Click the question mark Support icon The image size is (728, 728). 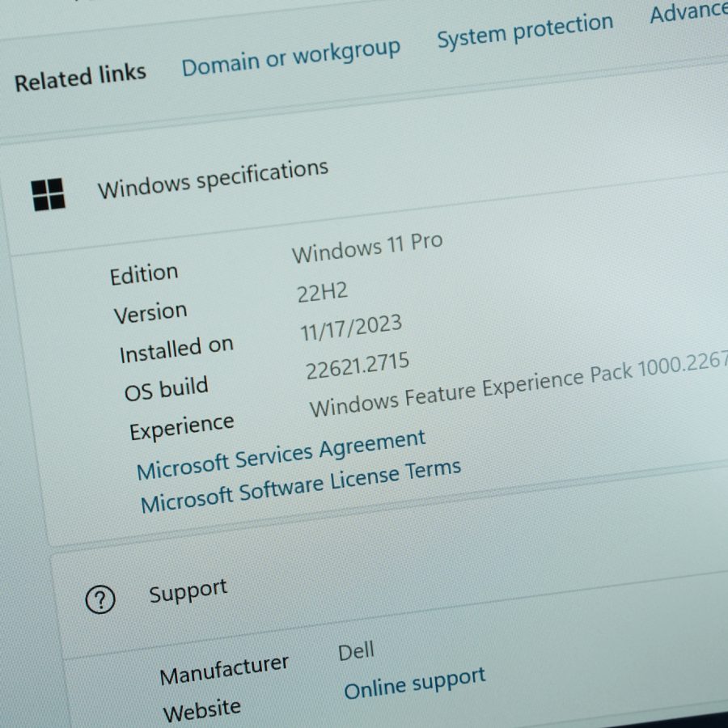(x=100, y=599)
